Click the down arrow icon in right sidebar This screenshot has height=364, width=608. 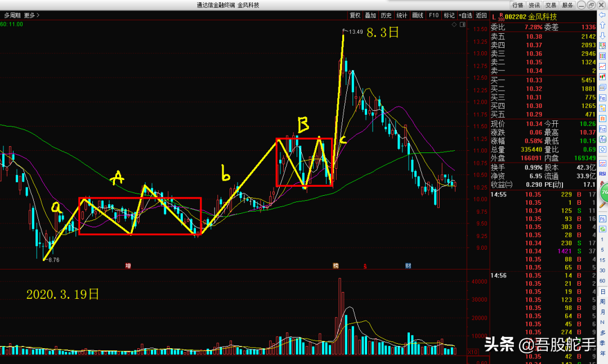(602, 35)
